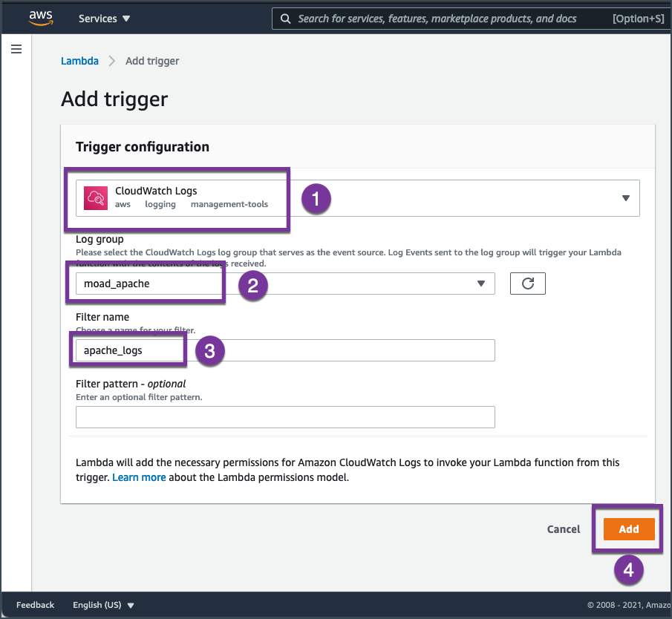
Task: Cancel adding the trigger
Action: point(563,529)
